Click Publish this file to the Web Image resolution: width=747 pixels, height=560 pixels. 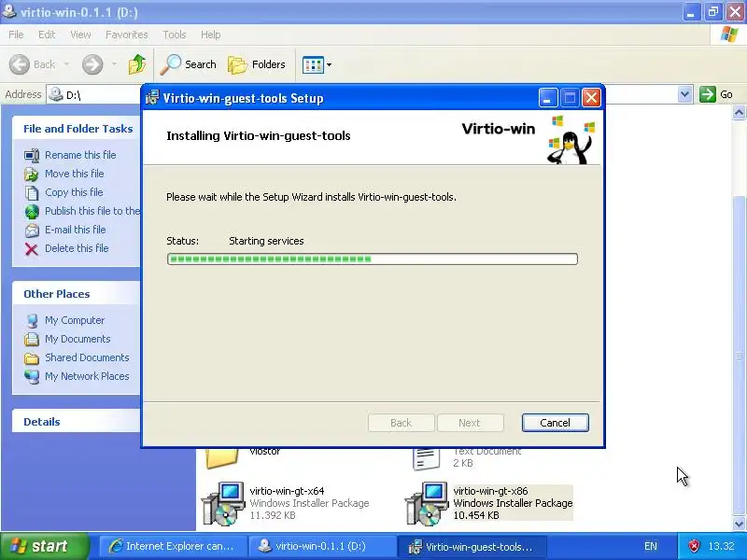92,211
